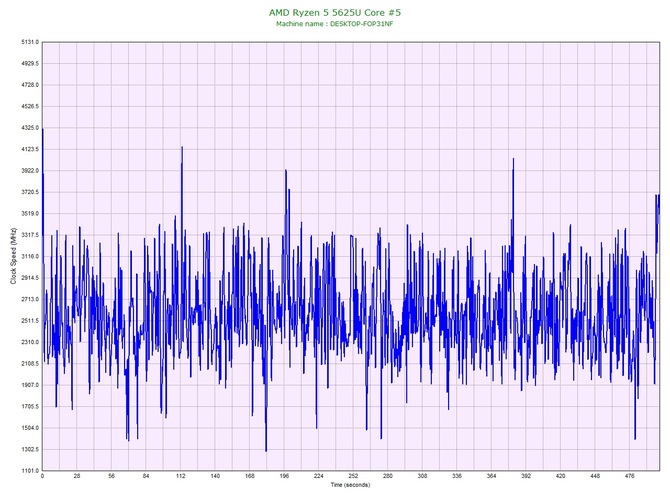Click the 4728.0 y-axis value
The image size is (670, 502).
coord(30,85)
